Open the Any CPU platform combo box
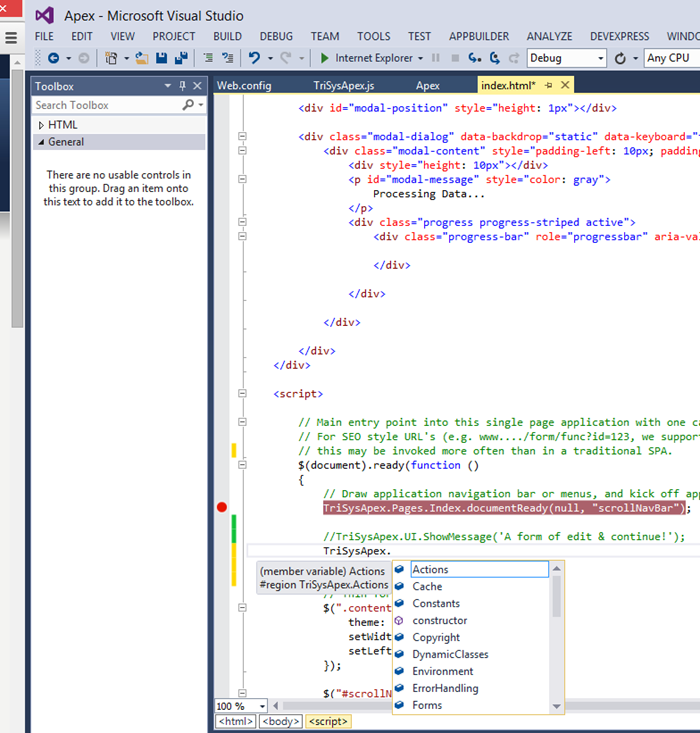Viewport: 700px width, 733px height. click(671, 58)
